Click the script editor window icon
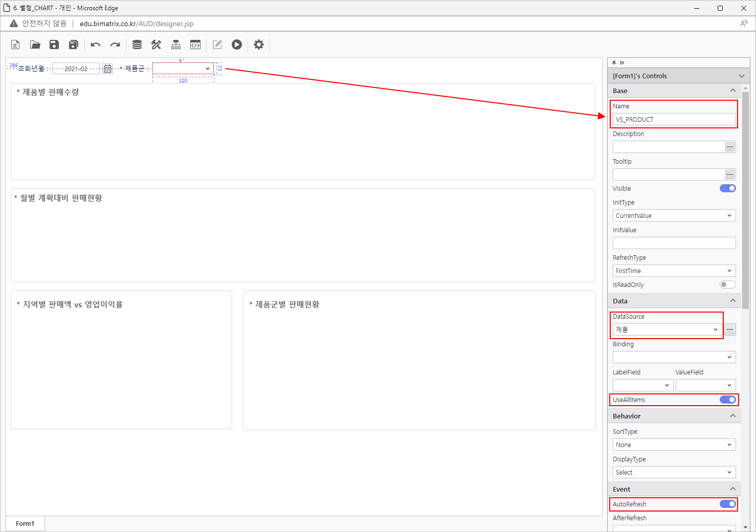Image resolution: width=756 pixels, height=532 pixels. click(x=195, y=45)
